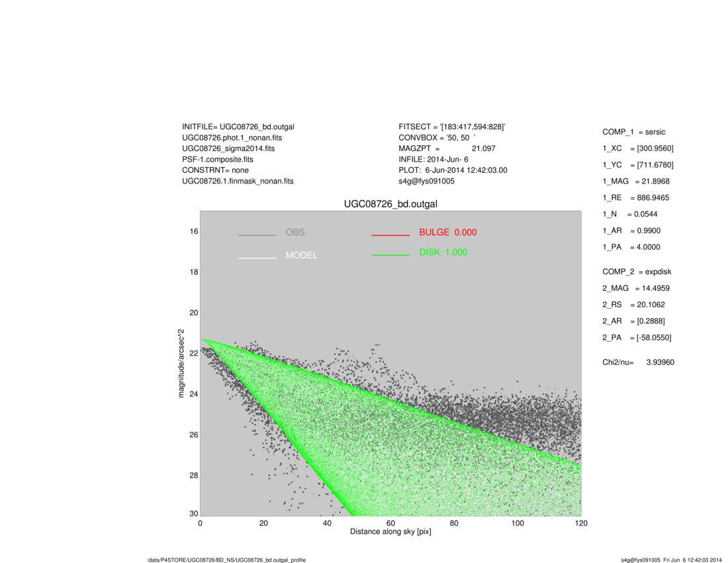Click the 'Distance along sky [pix]' axis label

coord(390,532)
